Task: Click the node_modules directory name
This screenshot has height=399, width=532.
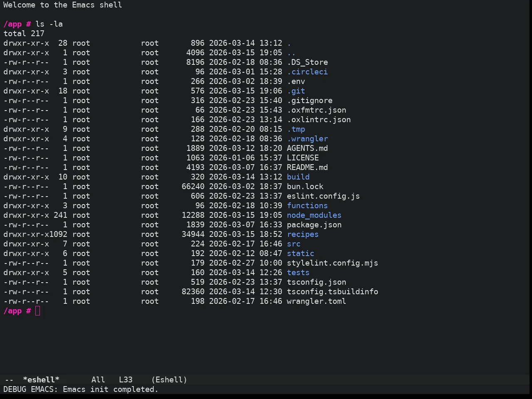Action: (x=314, y=215)
